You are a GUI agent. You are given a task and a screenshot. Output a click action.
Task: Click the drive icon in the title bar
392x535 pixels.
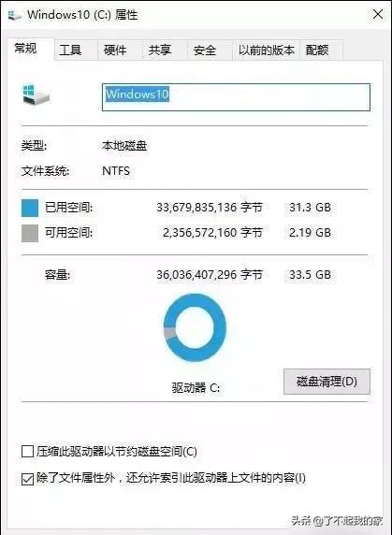[x=15, y=15]
